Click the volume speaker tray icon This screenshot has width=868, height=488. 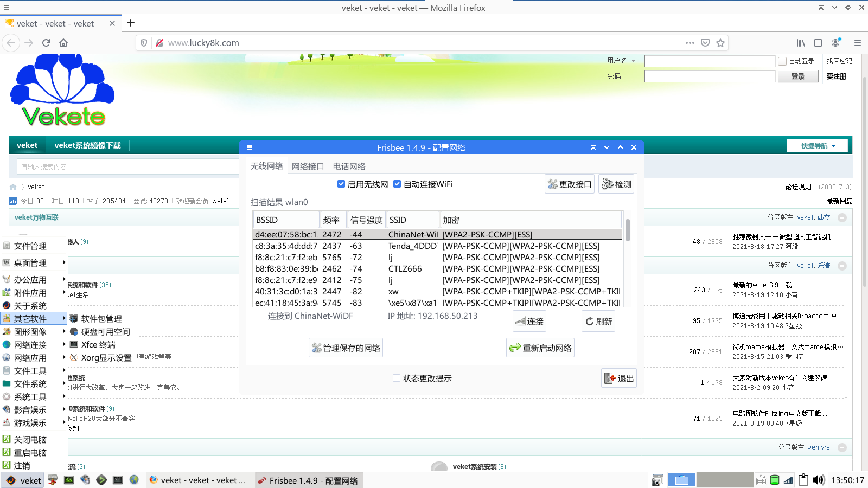pyautogui.click(x=819, y=480)
